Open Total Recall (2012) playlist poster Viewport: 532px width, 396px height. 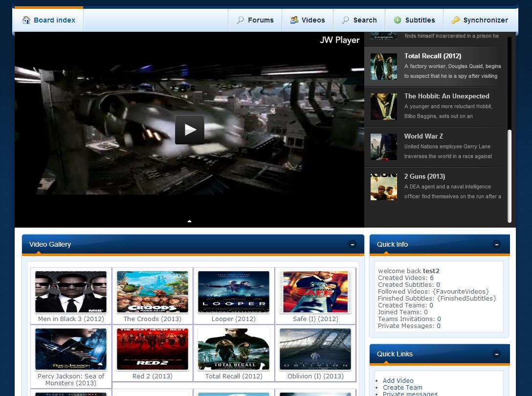(383, 66)
